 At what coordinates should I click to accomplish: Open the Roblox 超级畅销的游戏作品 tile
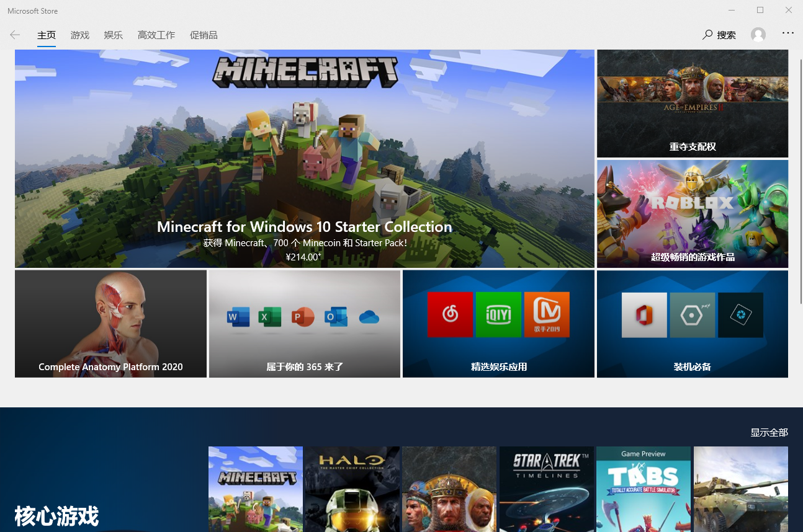[x=693, y=214]
